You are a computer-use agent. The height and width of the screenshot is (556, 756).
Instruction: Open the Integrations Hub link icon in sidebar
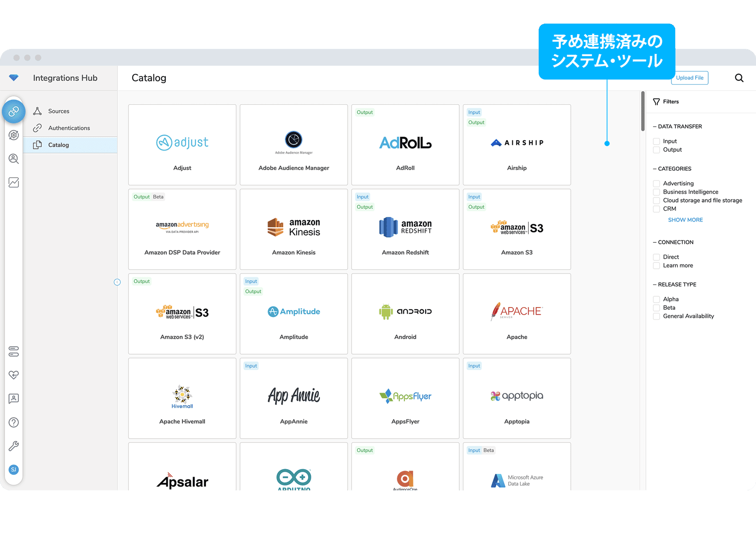tap(14, 111)
